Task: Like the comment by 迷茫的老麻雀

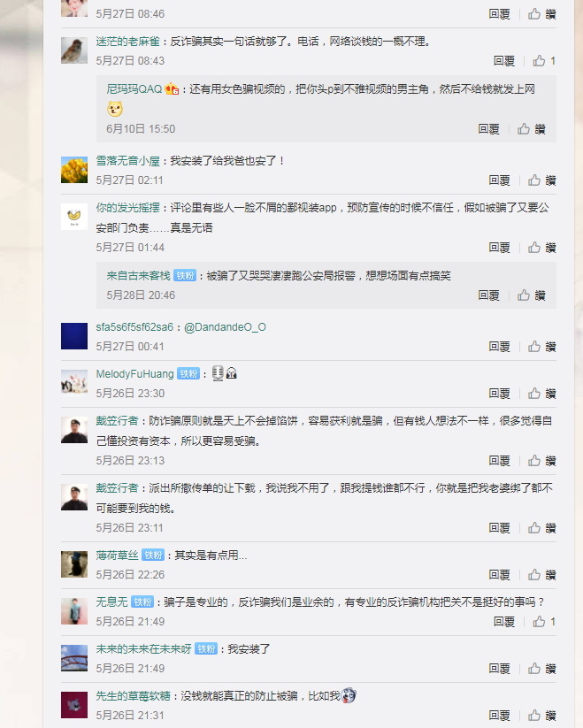Action: [543, 61]
